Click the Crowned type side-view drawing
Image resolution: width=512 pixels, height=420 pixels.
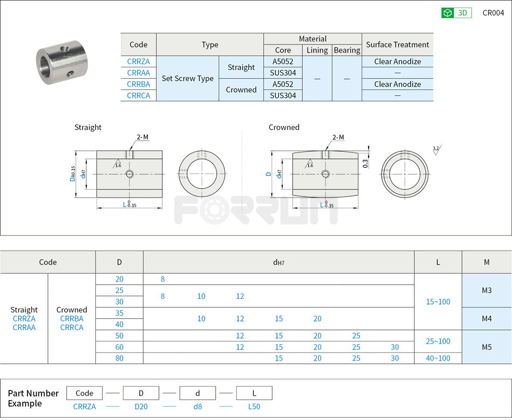(x=325, y=174)
